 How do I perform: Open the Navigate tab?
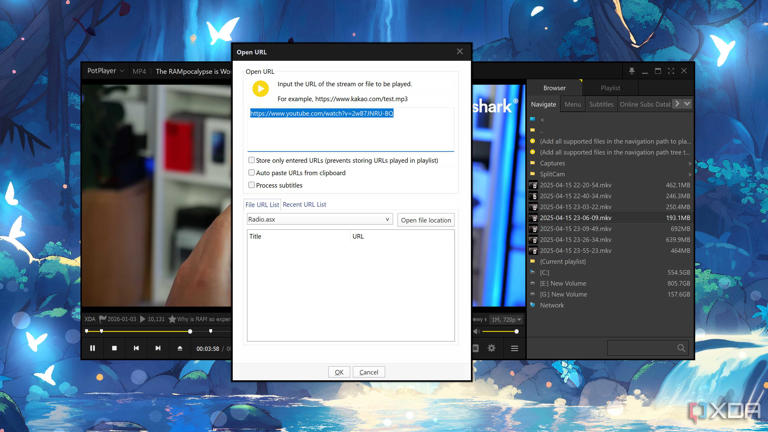click(544, 104)
